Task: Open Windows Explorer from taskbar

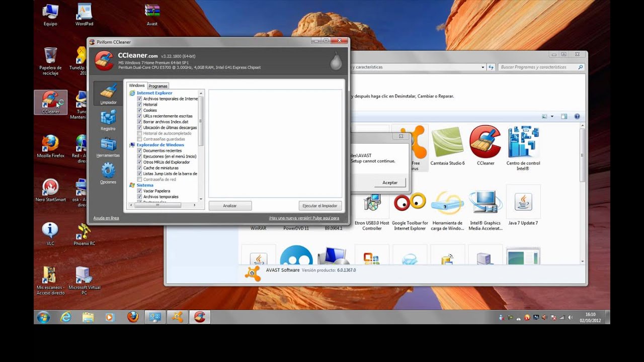Action: pyautogui.click(x=88, y=317)
